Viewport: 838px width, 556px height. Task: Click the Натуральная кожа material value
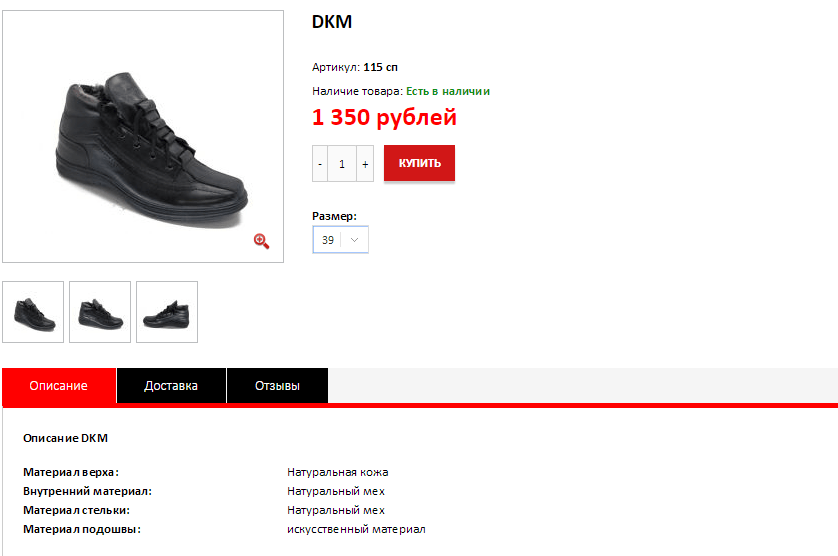click(338, 473)
